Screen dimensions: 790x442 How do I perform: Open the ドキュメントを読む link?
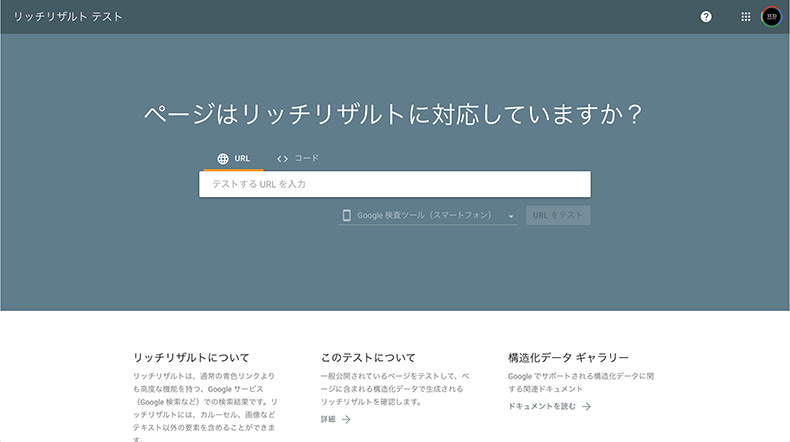tap(549, 406)
